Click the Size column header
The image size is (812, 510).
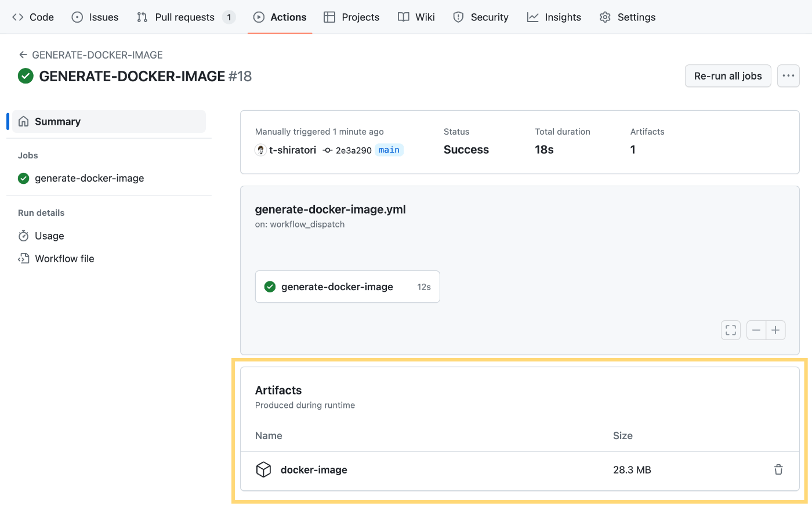pos(623,436)
